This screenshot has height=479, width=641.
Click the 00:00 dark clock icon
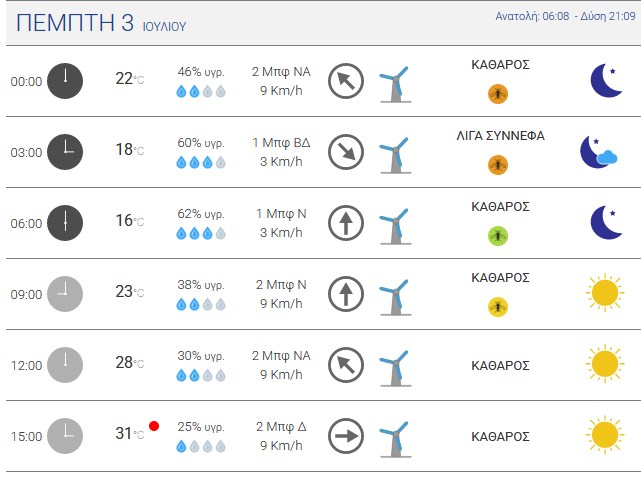pos(65,81)
